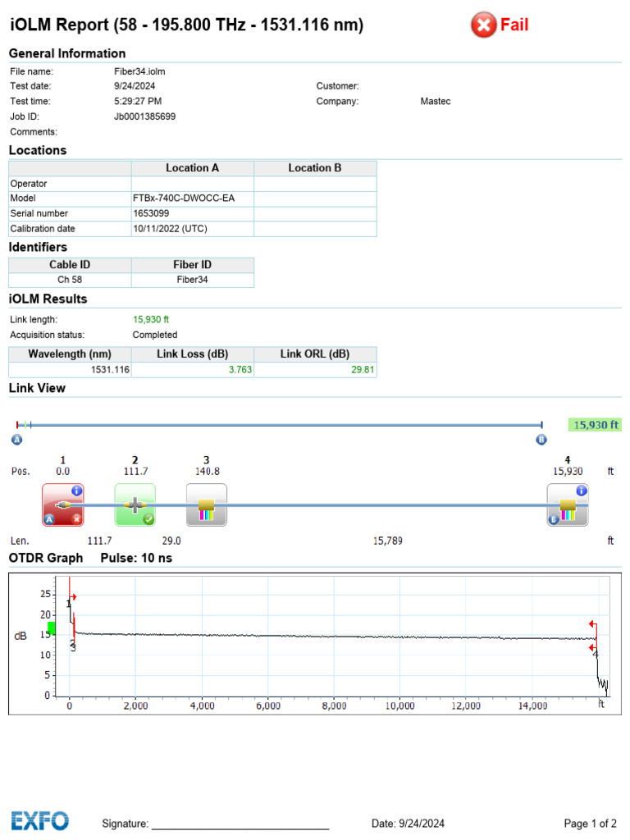Image resolution: width=630 pixels, height=840 pixels.
Task: Click the serial number 1653099 cell
Action: coord(192,213)
